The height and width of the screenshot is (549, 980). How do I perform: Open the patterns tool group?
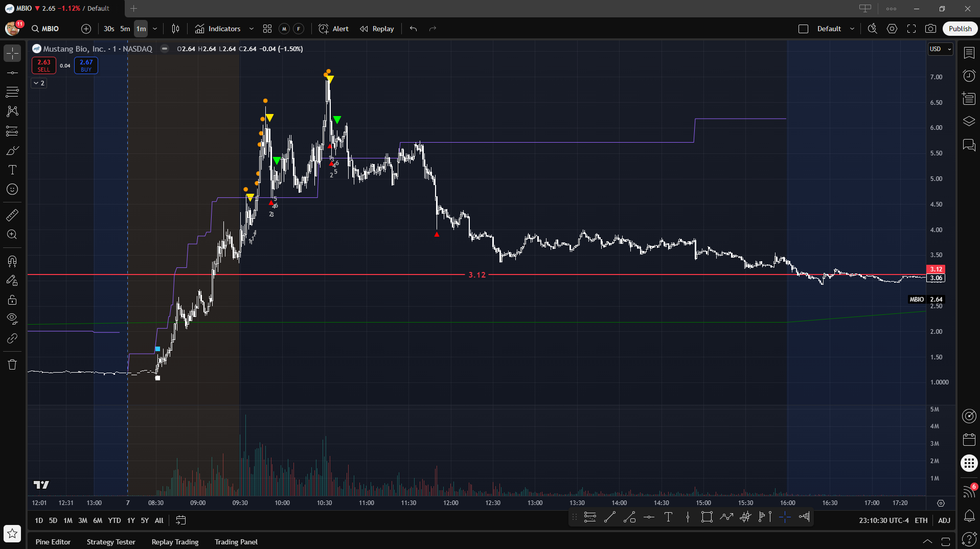click(x=12, y=111)
